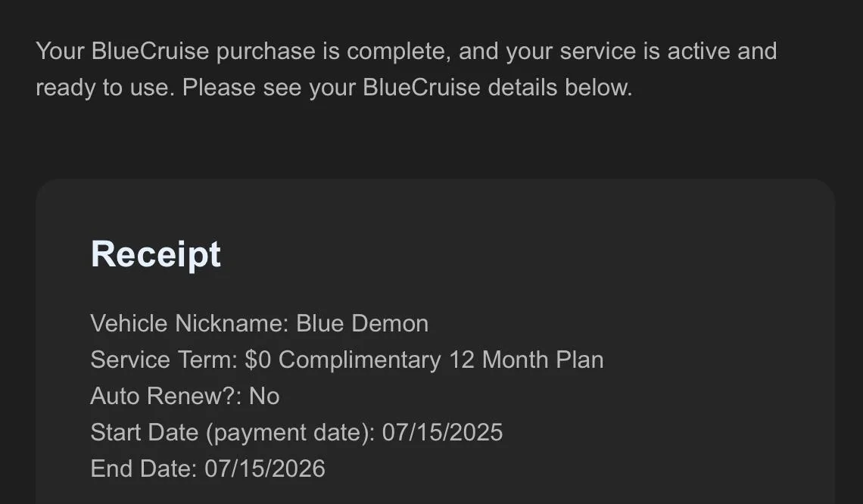Click the words service is active
The width and height of the screenshot is (863, 504).
pyautogui.click(x=645, y=51)
